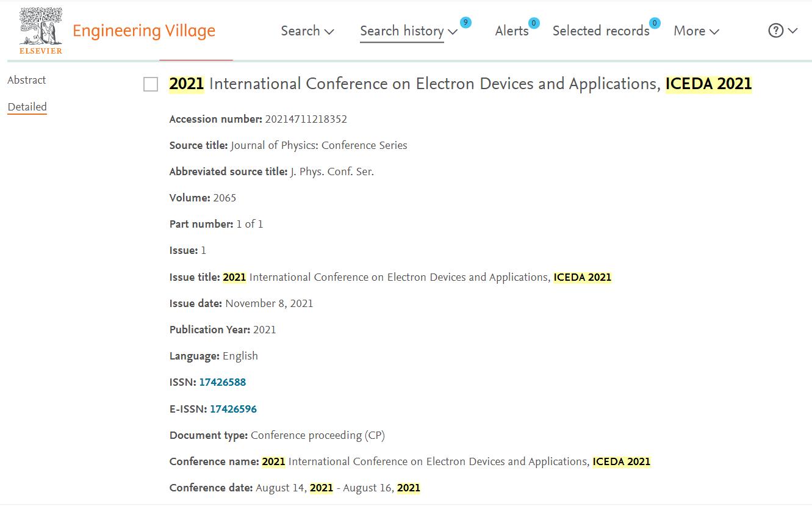Click abbreviated title J. Phys. Conf. Ser.
The height and width of the screenshot is (506, 812).
(x=332, y=172)
